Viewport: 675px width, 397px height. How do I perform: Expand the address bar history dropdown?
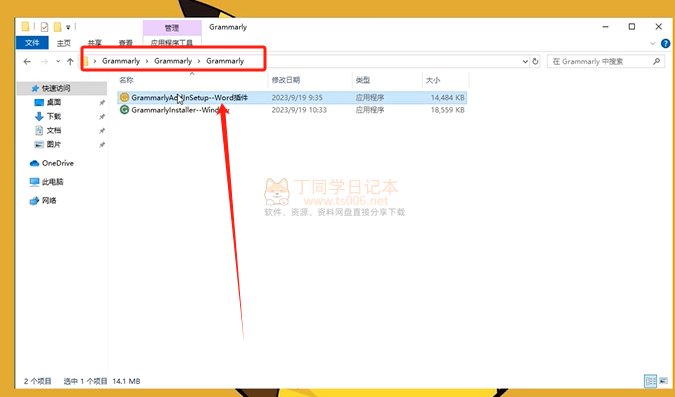point(525,62)
